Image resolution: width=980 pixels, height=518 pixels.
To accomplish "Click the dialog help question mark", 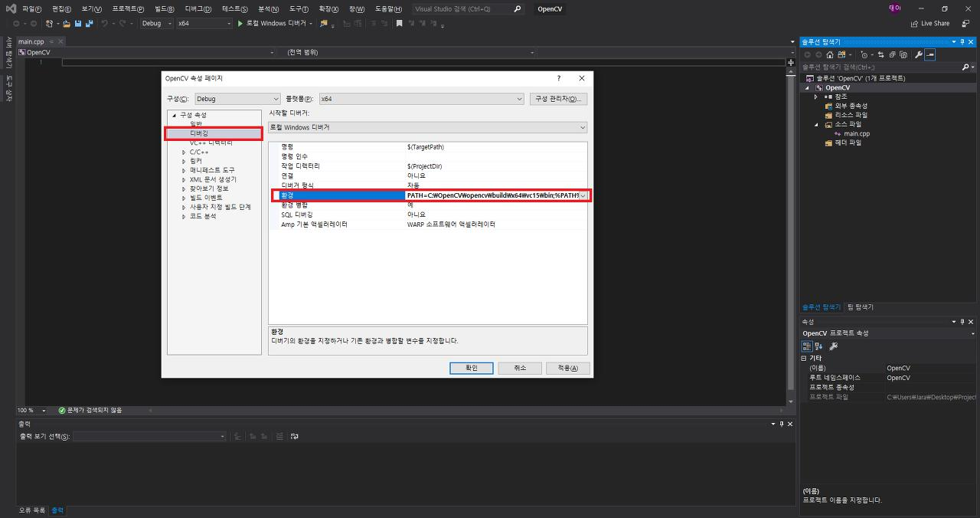I will tap(559, 78).
